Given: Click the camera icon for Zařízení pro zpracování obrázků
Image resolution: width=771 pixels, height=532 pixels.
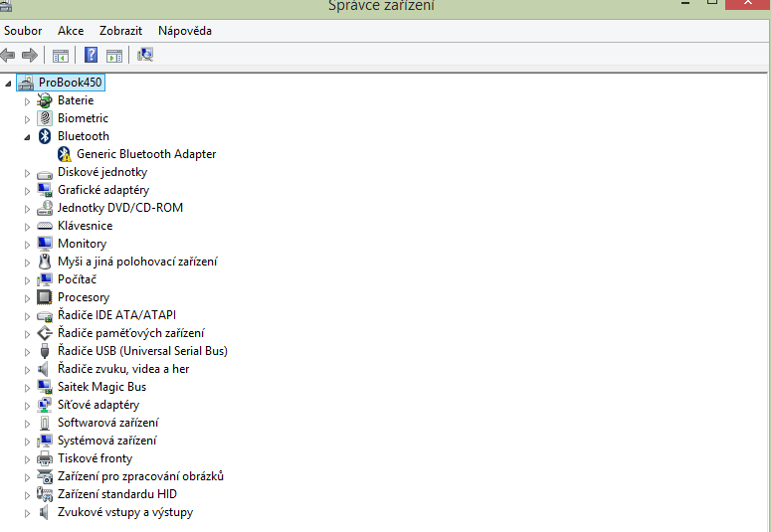Looking at the screenshot, I should click(45, 476).
